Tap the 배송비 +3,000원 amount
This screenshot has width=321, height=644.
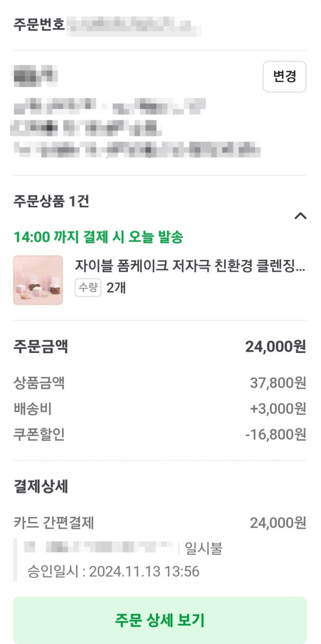pyautogui.click(x=278, y=409)
